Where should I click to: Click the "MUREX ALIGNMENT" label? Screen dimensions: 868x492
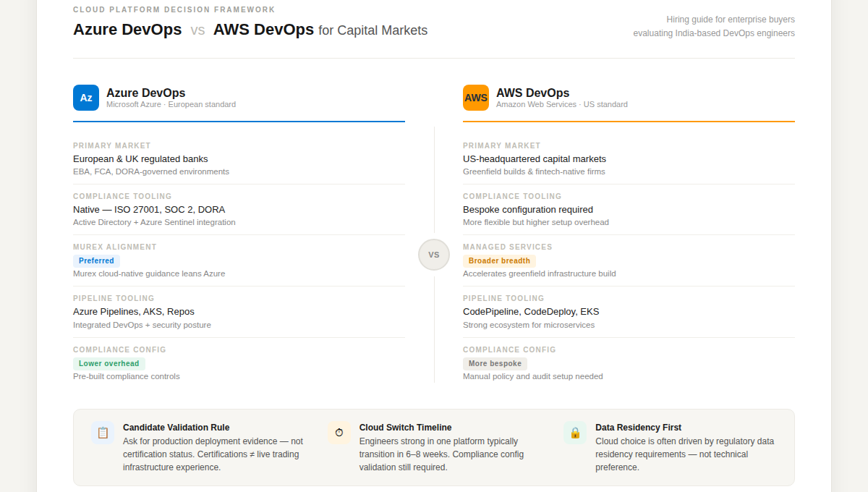click(115, 247)
